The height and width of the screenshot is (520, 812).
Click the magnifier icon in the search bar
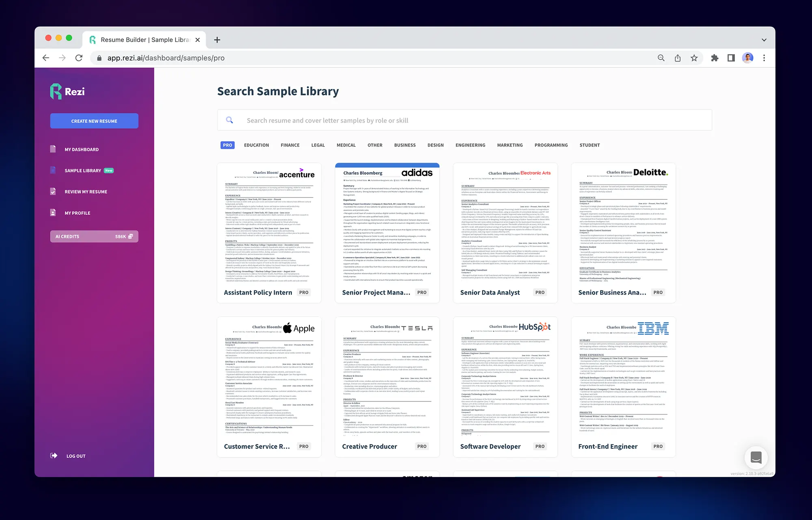coord(229,120)
